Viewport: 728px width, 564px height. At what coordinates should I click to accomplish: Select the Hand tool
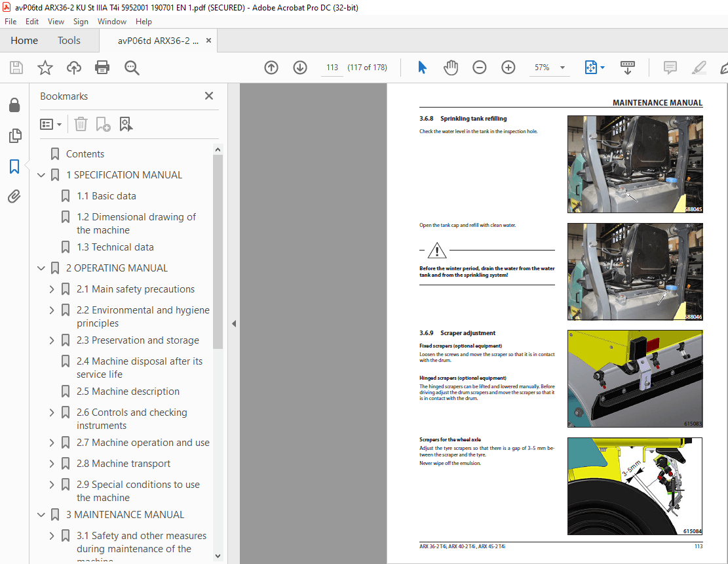pos(451,67)
